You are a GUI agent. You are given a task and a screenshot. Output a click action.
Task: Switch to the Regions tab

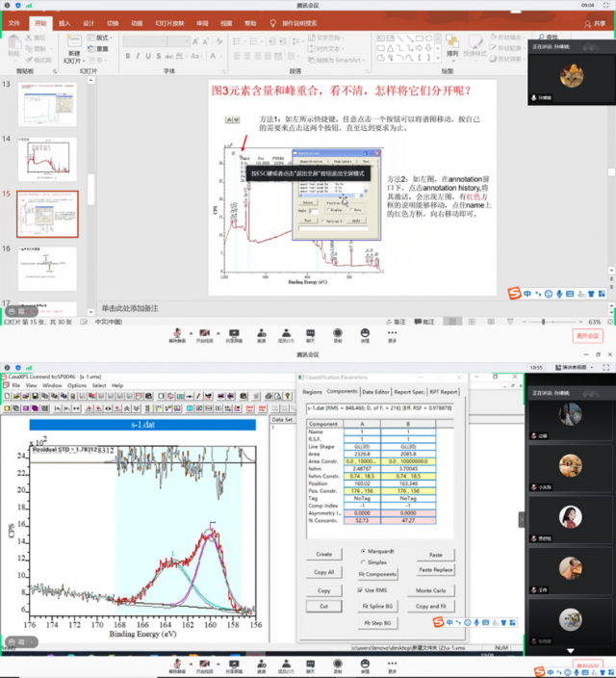312,392
